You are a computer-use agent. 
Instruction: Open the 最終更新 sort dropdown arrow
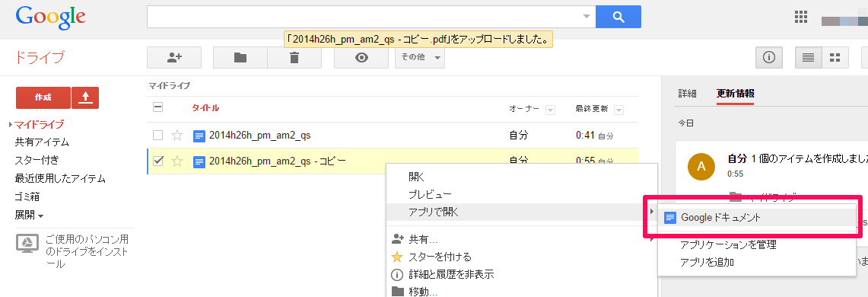pyautogui.click(x=619, y=110)
